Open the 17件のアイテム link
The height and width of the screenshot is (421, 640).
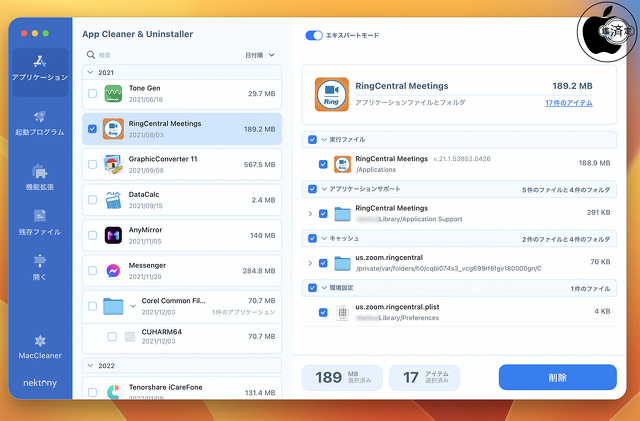(x=569, y=103)
